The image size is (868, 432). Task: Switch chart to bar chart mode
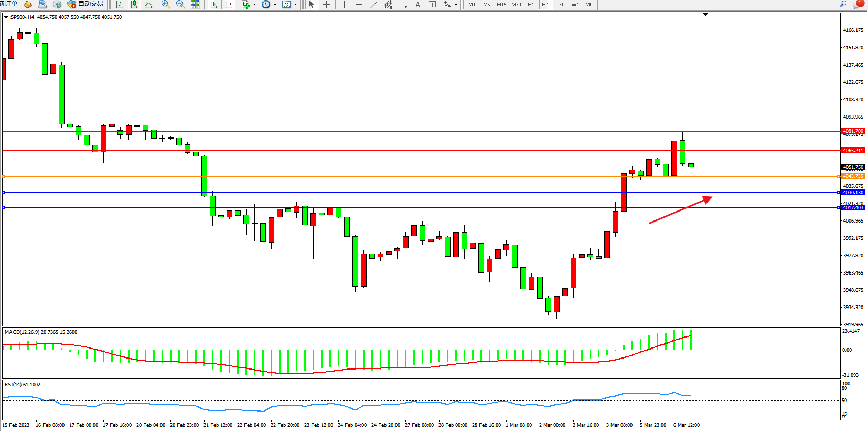119,5
